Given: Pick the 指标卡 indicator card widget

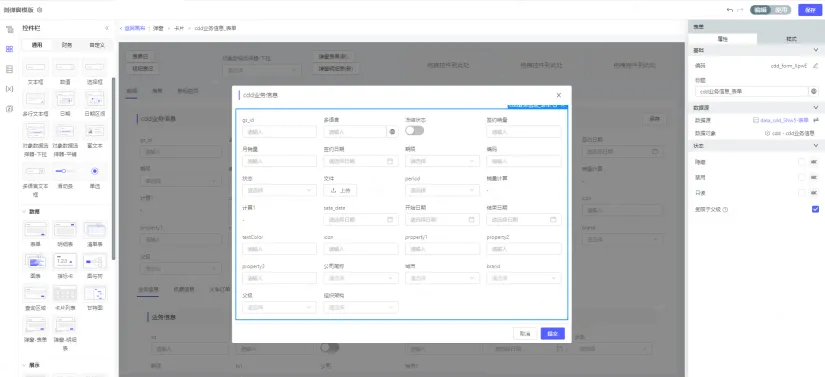Looking at the screenshot, I should click(65, 266).
